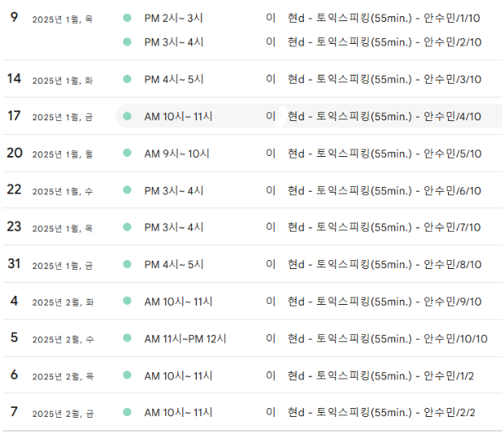
Task: Open the 안수민/1/10 토익스피킹 event
Action: 384,17
